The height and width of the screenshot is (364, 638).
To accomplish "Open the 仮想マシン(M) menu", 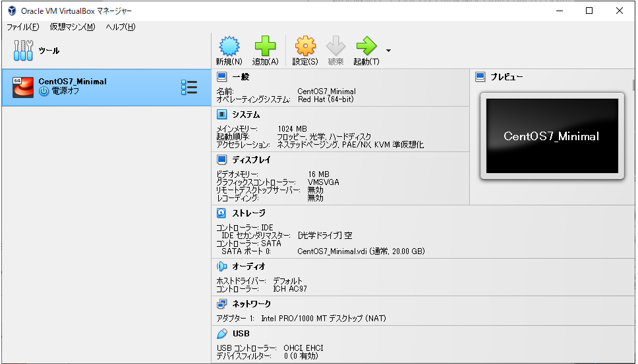I will point(72,27).
